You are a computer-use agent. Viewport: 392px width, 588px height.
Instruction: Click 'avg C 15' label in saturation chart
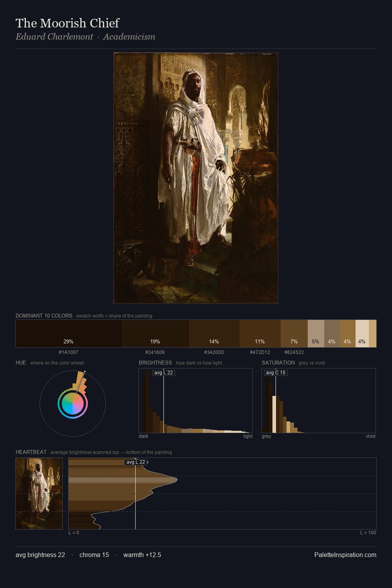[276, 373]
